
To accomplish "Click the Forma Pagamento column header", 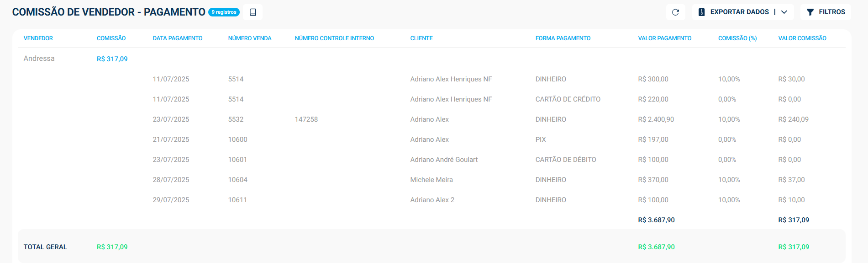I will point(563,38).
